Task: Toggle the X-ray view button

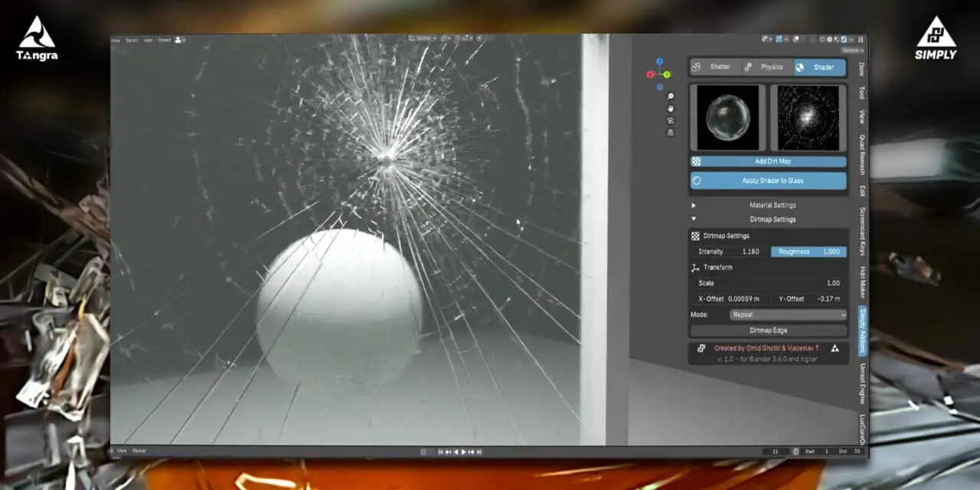Action: point(822,39)
